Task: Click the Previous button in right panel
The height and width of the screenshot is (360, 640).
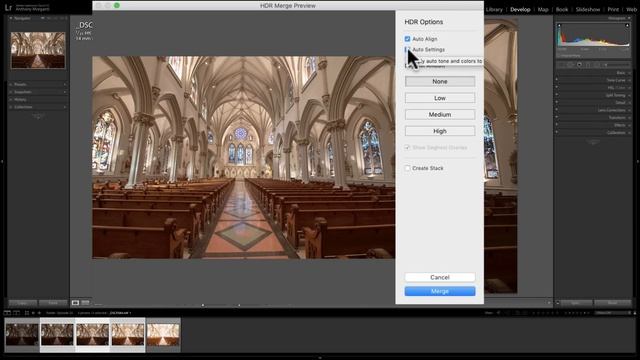Action: (576, 303)
